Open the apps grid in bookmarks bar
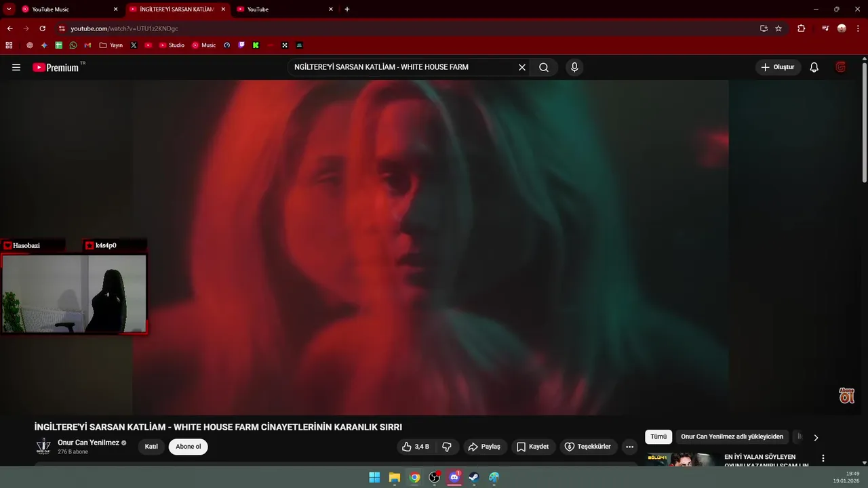This screenshot has width=868, height=488. (x=9, y=45)
